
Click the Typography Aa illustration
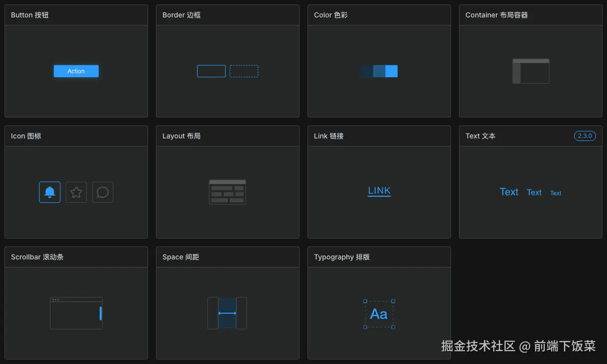point(379,314)
